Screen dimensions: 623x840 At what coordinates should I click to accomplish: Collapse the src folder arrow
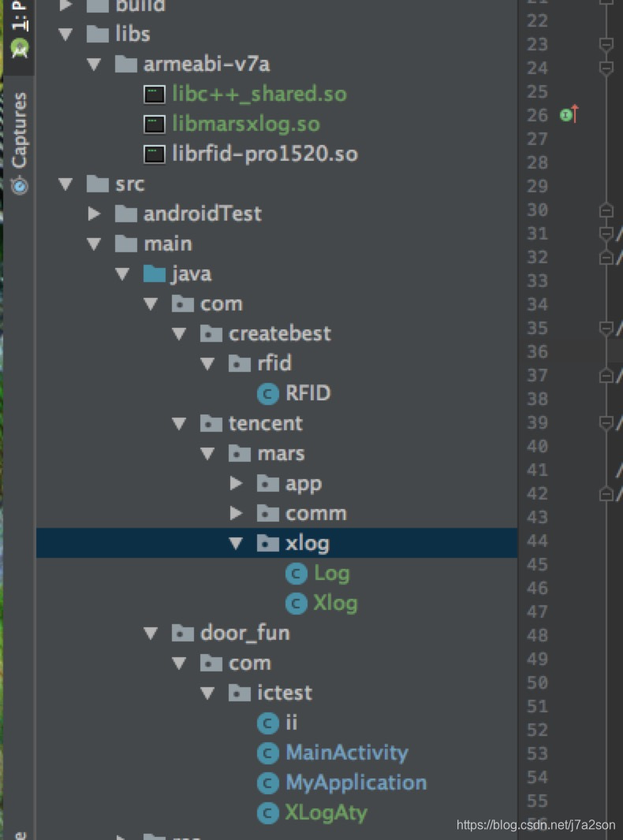coord(66,184)
